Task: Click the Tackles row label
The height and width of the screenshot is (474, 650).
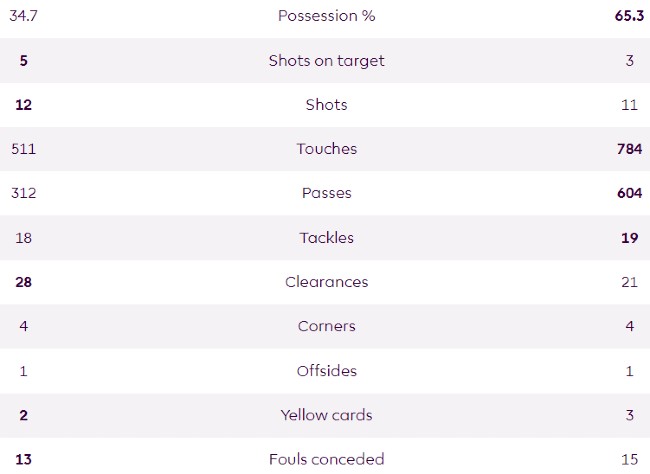Action: [326, 238]
